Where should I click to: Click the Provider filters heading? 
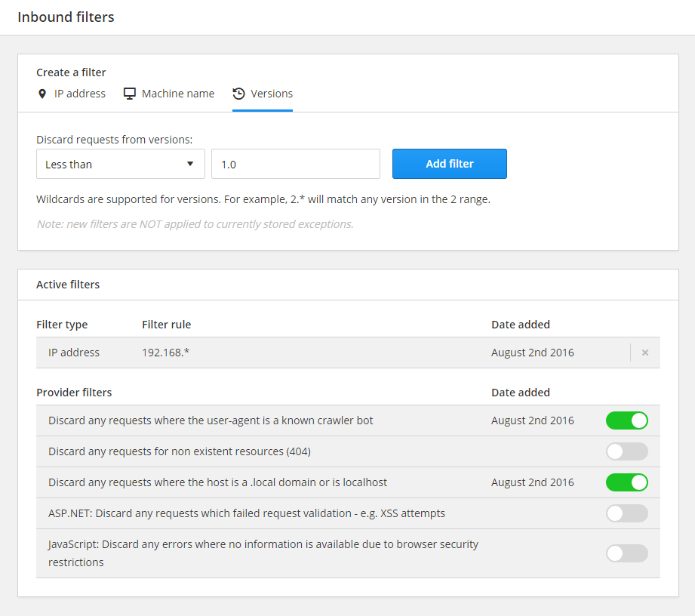(x=74, y=393)
